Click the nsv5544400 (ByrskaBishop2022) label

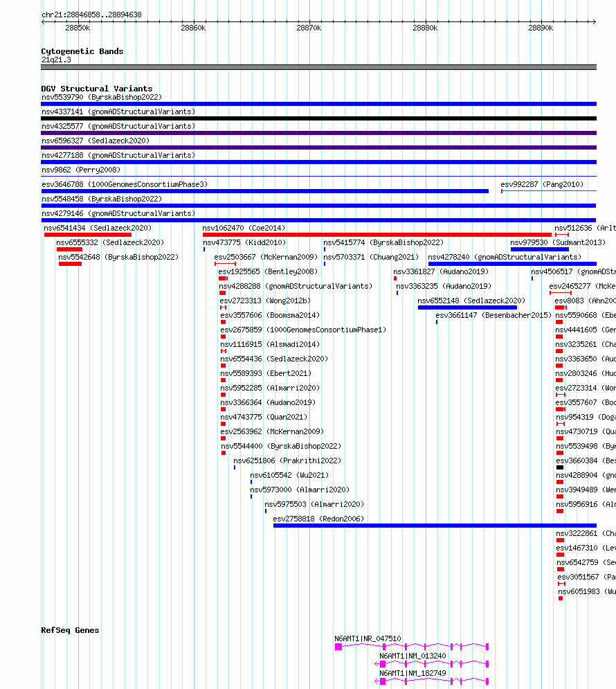(x=281, y=445)
